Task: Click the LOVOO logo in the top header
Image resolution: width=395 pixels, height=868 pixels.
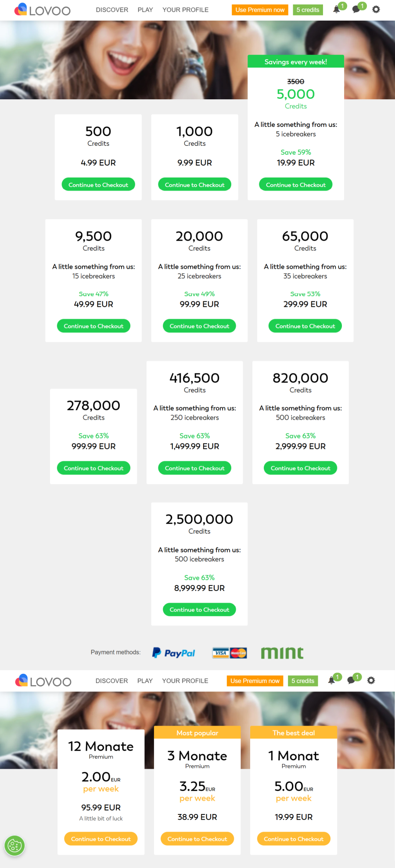Action: pos(42,10)
